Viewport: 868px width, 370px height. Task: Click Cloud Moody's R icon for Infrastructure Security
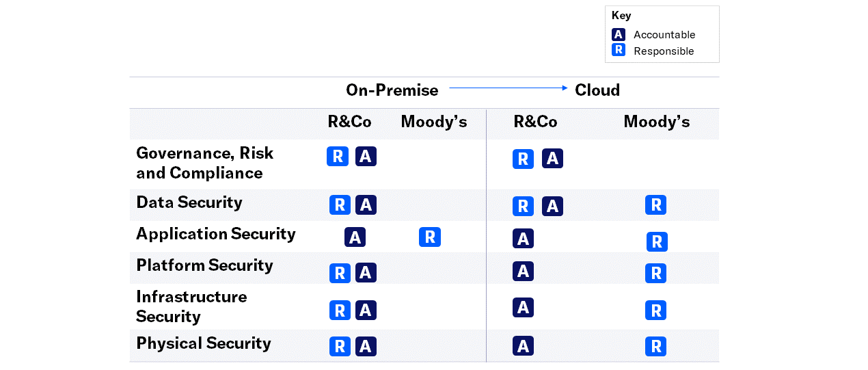(655, 310)
